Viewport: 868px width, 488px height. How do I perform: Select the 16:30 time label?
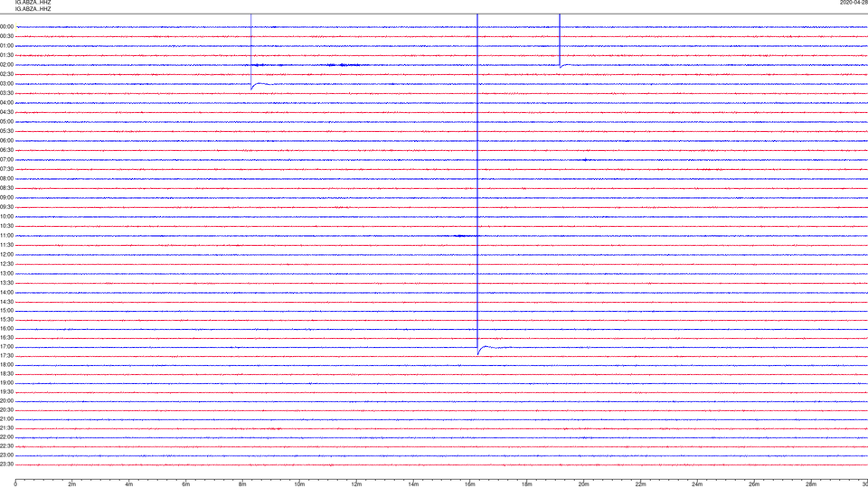6,338
